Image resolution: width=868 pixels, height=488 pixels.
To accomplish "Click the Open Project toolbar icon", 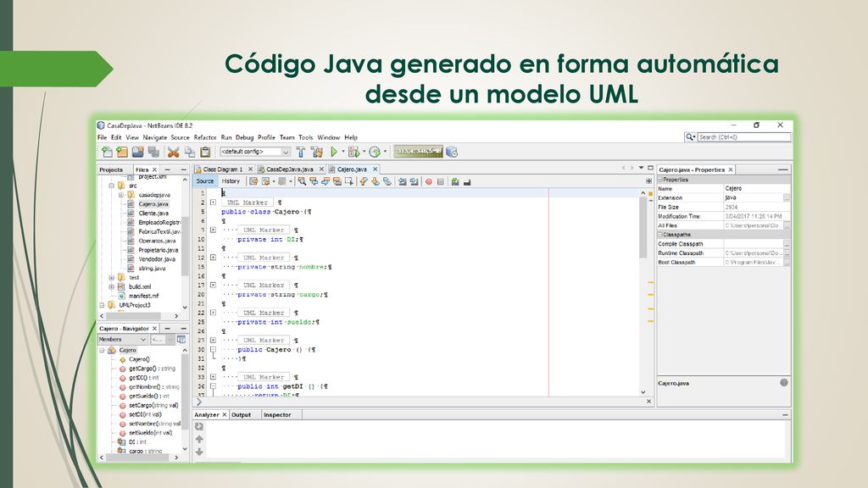I will pos(138,152).
